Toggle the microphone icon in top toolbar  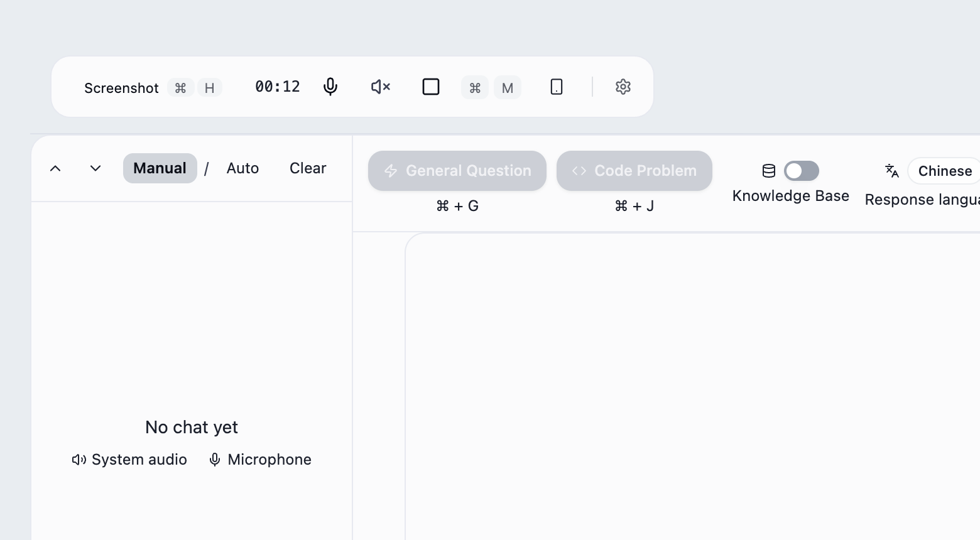click(330, 87)
